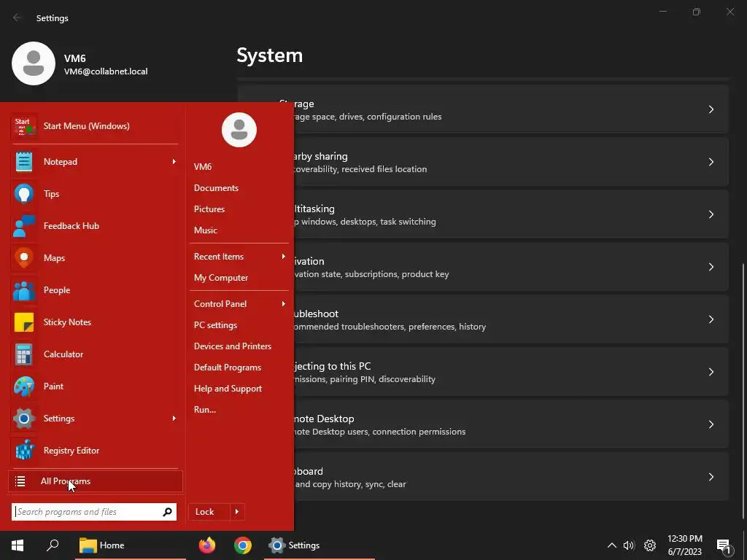Click the Settings window vertical scrollbar
The width and height of the screenshot is (747, 560).
tap(743, 391)
